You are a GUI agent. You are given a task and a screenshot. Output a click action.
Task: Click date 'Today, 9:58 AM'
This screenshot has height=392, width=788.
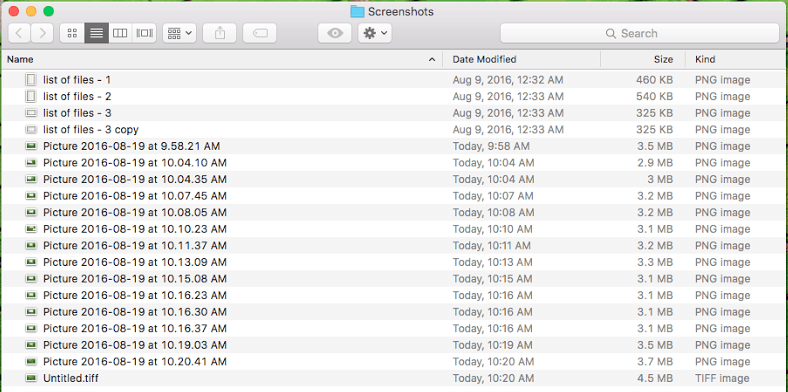[491, 146]
